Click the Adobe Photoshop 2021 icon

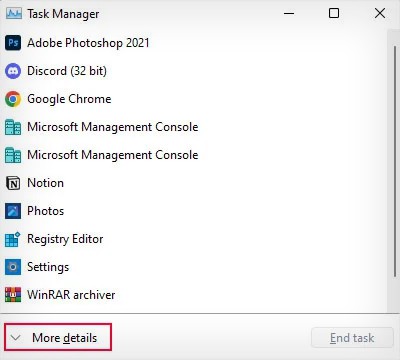coord(13,43)
